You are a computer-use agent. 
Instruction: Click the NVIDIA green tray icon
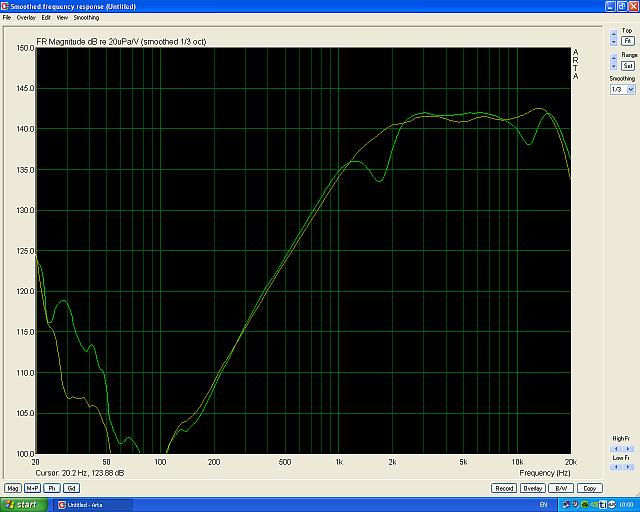[x=594, y=505]
